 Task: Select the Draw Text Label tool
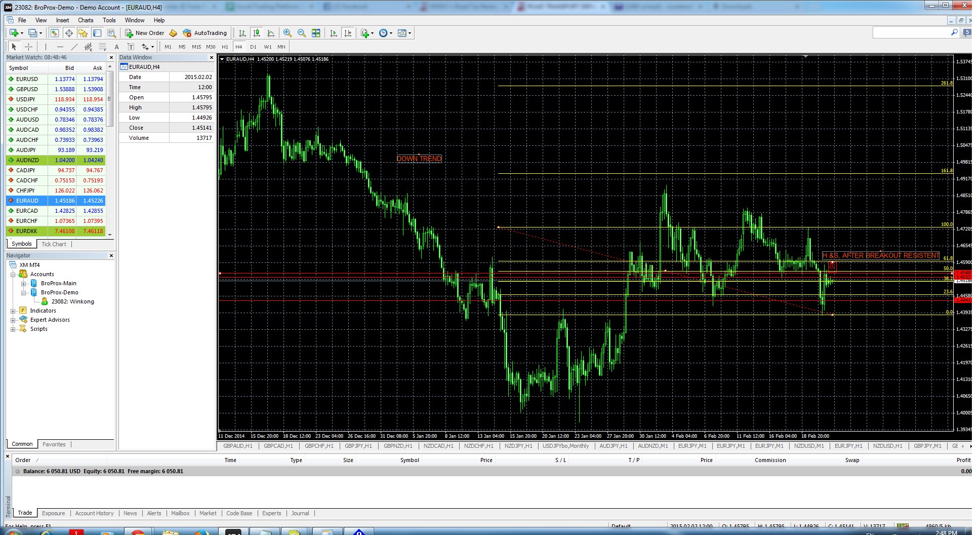131,47
